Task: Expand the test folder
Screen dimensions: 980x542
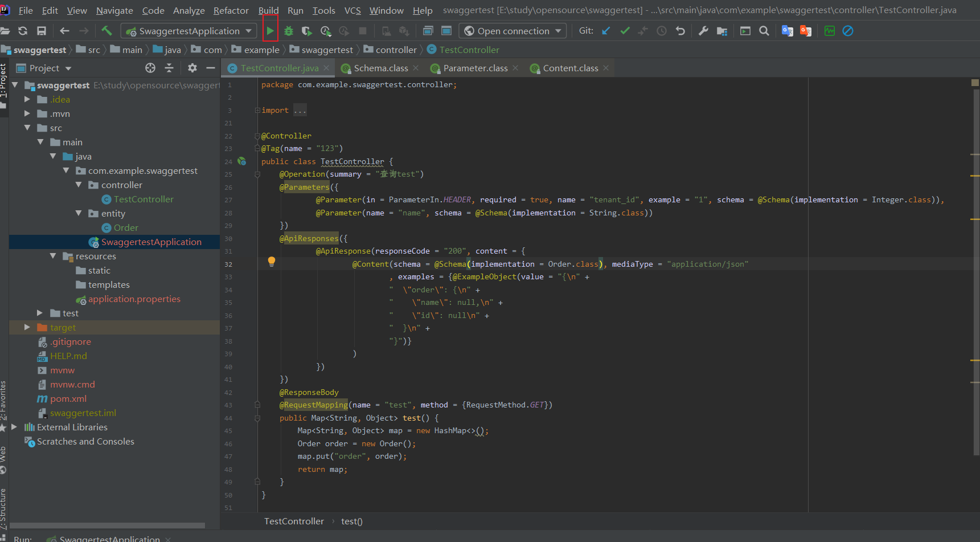Action: coord(40,313)
